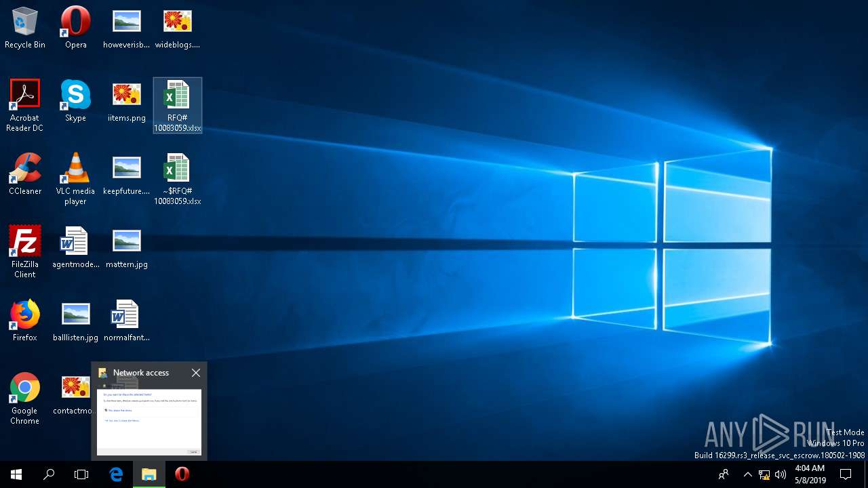
Task: Select the Acrobat Reader DC shortcut
Action: [25, 106]
